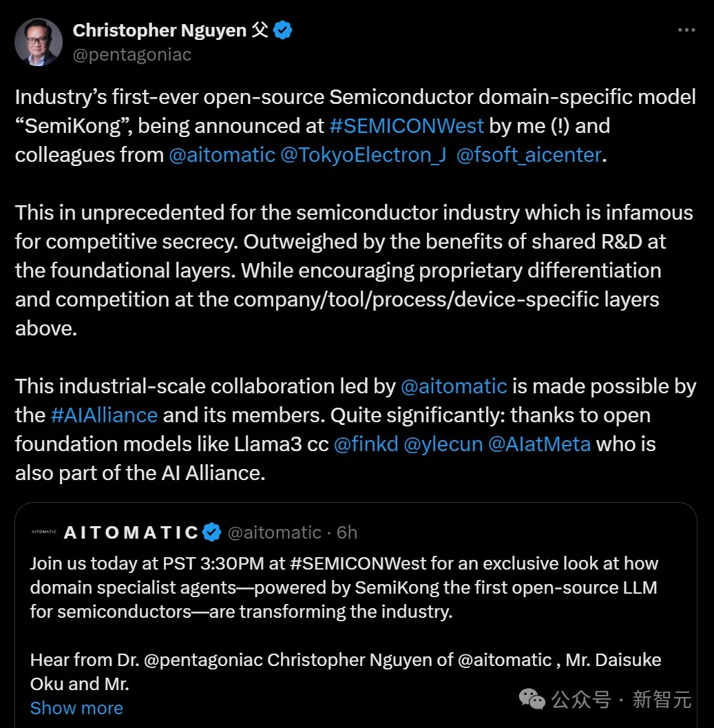Click the AITOMATIC name in quoted tweet

pos(132,532)
